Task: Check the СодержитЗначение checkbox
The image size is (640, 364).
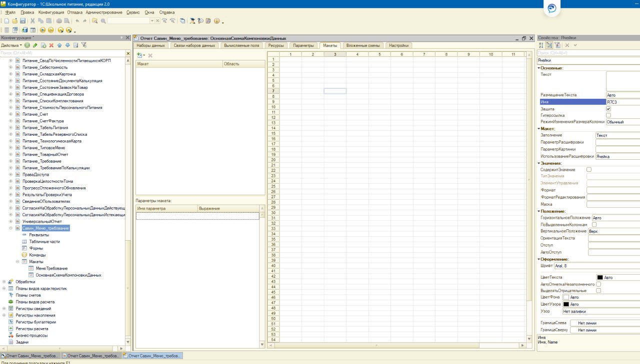Action: (589, 170)
